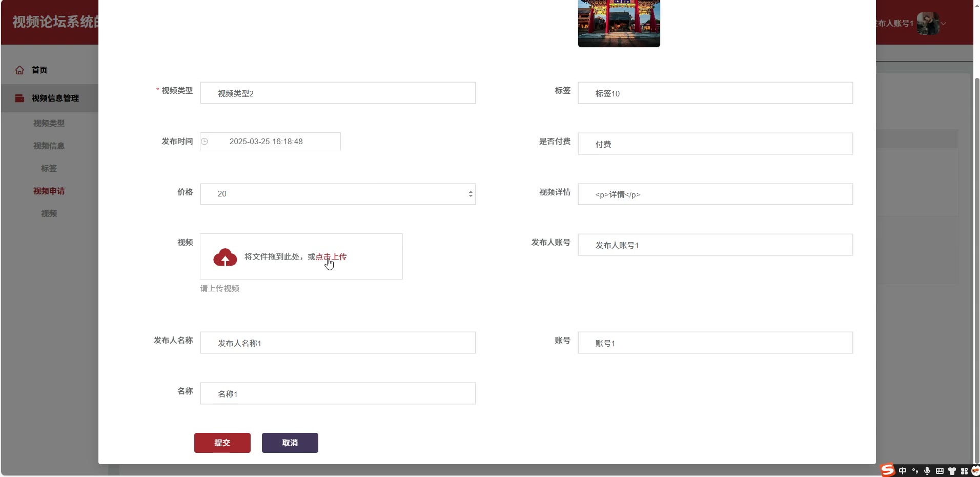Switch the Chinese/English input mode icon
Screen dimensions: 980x477
(903, 471)
